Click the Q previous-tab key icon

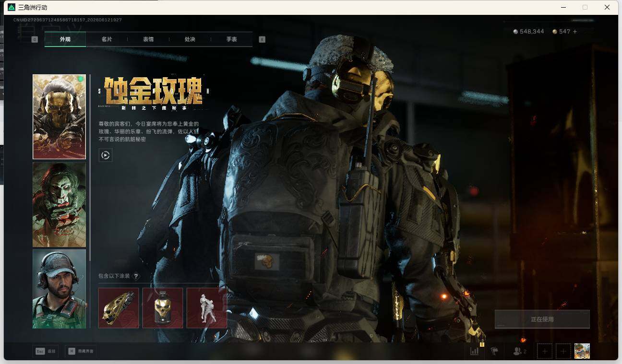click(x=35, y=39)
